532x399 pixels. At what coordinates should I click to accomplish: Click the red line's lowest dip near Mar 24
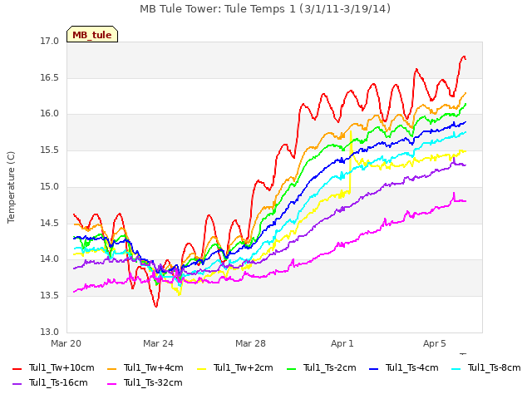point(156,306)
